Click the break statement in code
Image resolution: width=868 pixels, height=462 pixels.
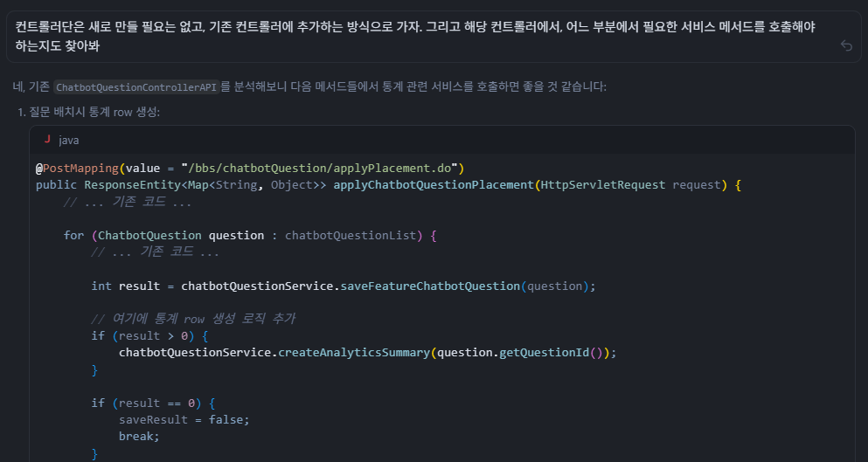point(139,436)
